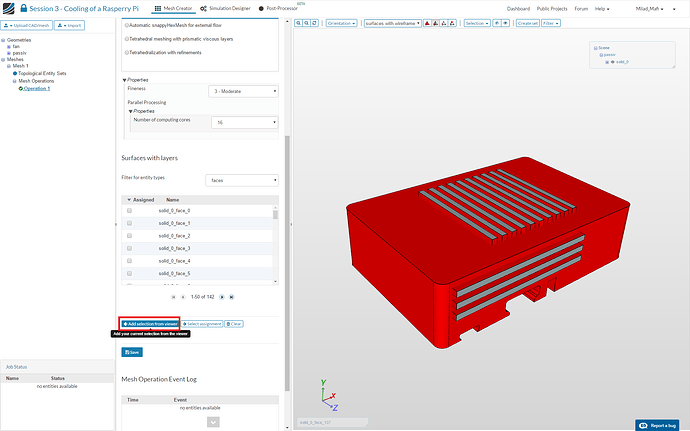Click Clear button with trash icon
The width and height of the screenshot is (690, 431).
click(x=234, y=324)
